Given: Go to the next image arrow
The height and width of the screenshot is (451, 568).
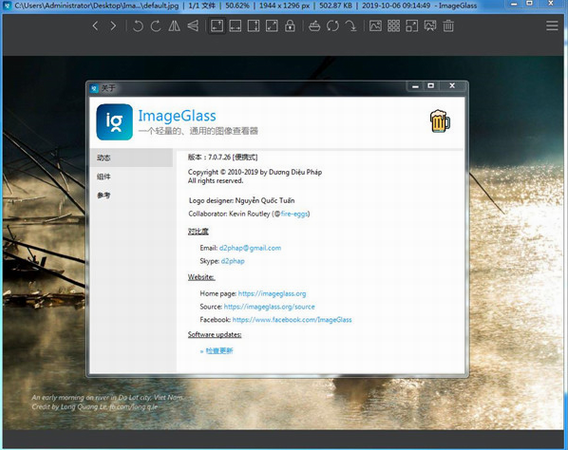Looking at the screenshot, I should click(113, 26).
